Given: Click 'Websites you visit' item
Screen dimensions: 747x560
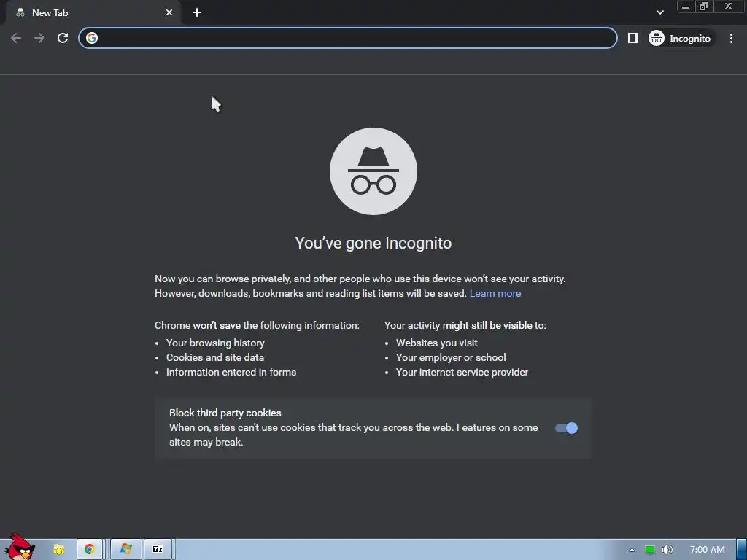Looking at the screenshot, I should (x=436, y=343).
